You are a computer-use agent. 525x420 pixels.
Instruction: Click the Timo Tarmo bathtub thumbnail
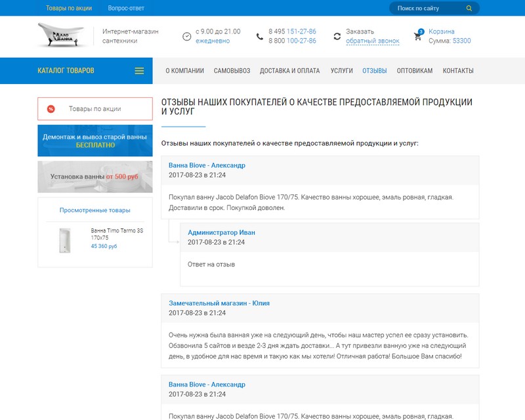(65, 240)
